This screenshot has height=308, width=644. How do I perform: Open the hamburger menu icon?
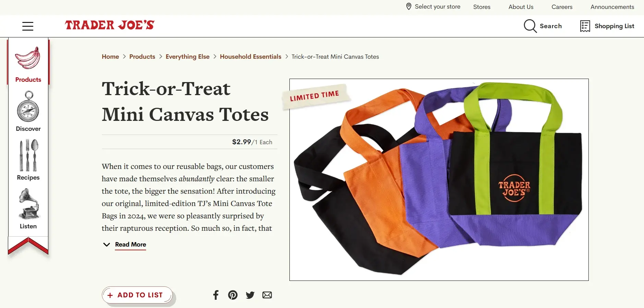click(28, 26)
